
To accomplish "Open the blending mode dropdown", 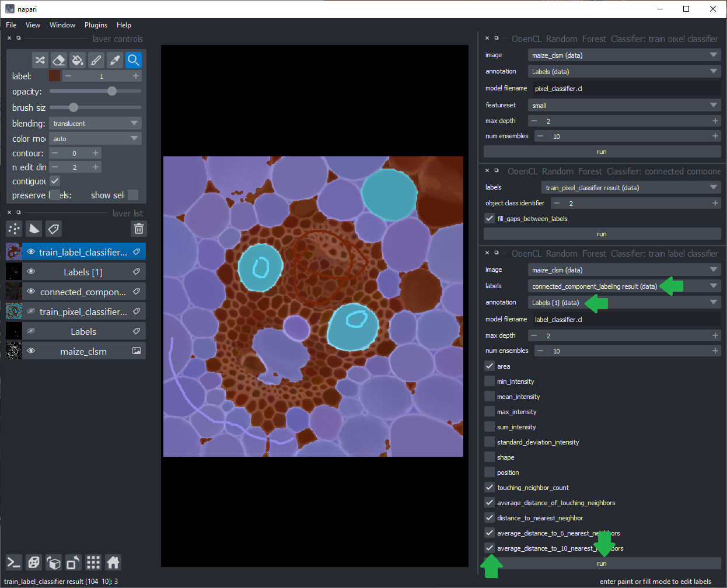I will [x=95, y=124].
